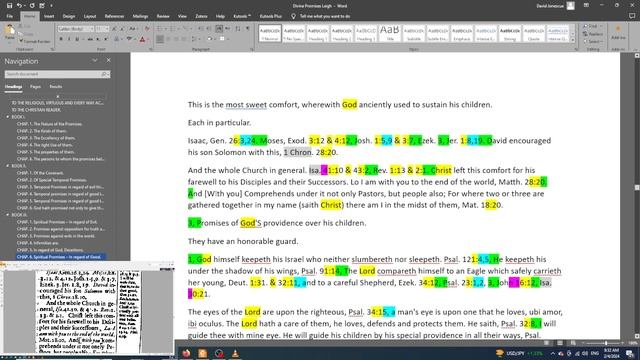
Task: Open the Borders button in the Paragraph group
Action: point(223,39)
